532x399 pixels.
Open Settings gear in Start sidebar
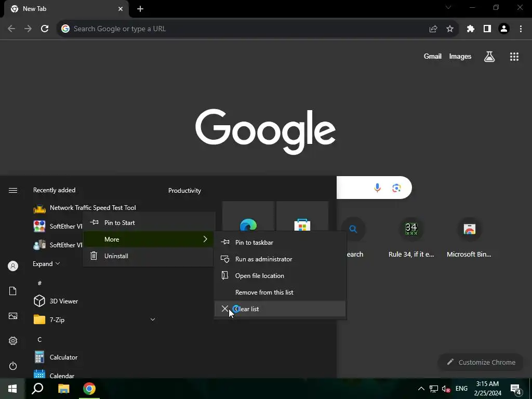click(13, 341)
